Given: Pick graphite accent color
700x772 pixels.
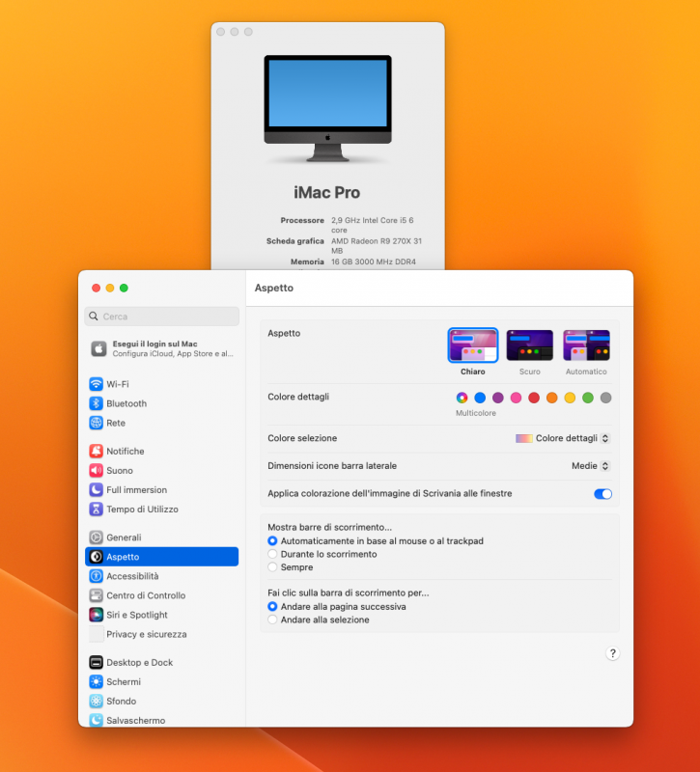Looking at the screenshot, I should click(606, 398).
